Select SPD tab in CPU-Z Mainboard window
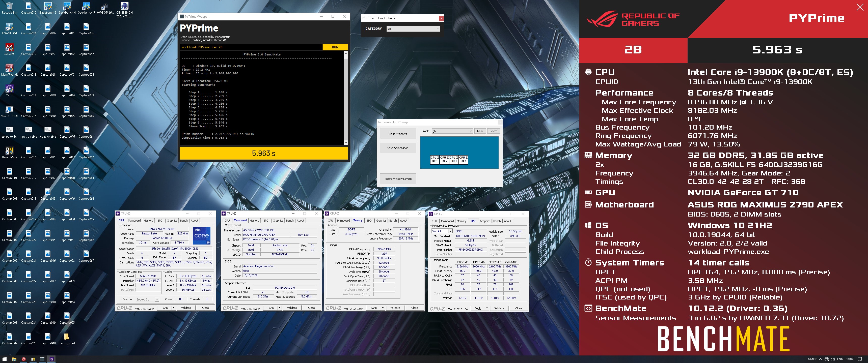The height and width of the screenshot is (363, 868). tap(266, 221)
